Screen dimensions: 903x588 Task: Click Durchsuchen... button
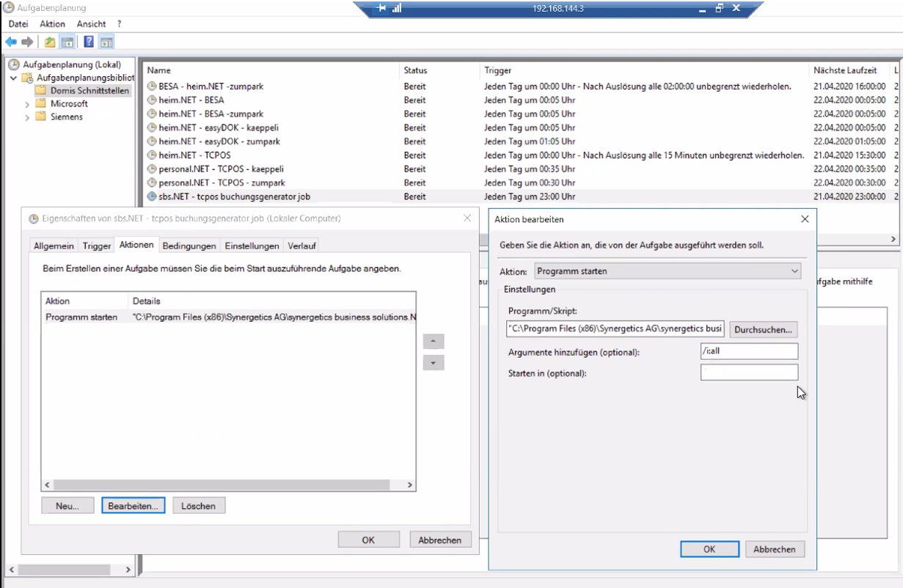pos(763,330)
